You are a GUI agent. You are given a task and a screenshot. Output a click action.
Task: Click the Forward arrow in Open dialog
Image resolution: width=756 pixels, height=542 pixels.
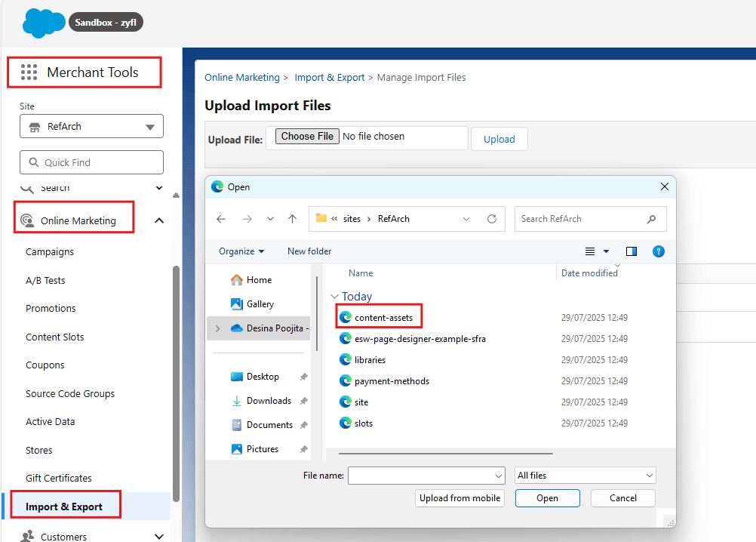tap(247, 219)
